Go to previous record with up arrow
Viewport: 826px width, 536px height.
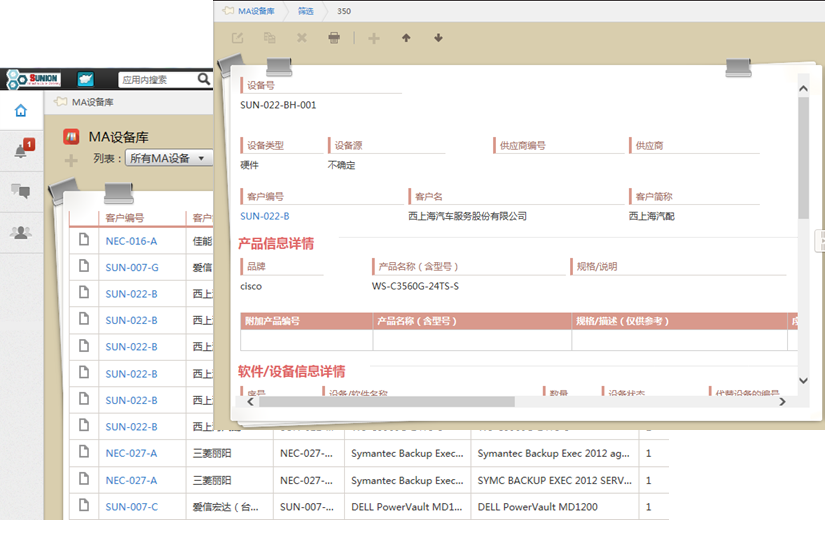click(x=406, y=38)
